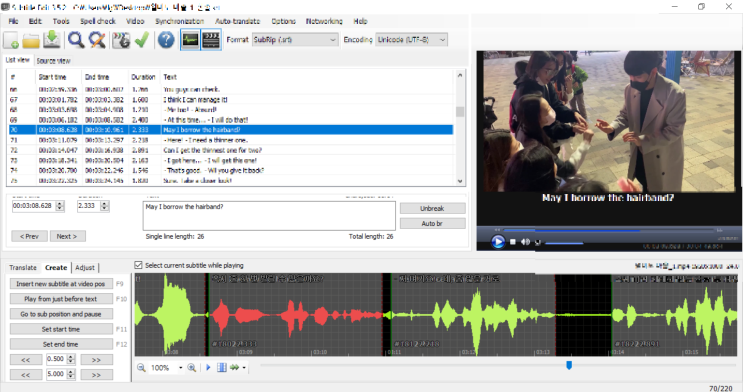The image size is (743, 392).
Task: Toggle the video player toolbar icon
Action: (x=211, y=40)
